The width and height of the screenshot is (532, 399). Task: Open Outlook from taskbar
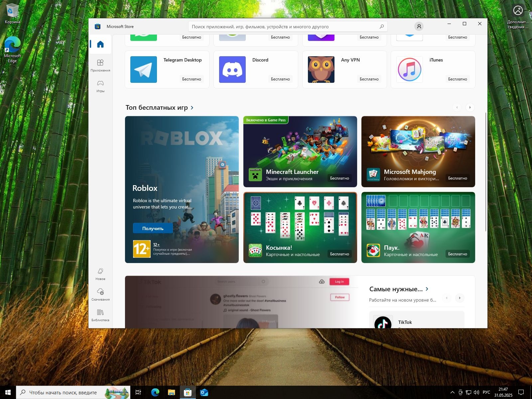click(x=204, y=392)
